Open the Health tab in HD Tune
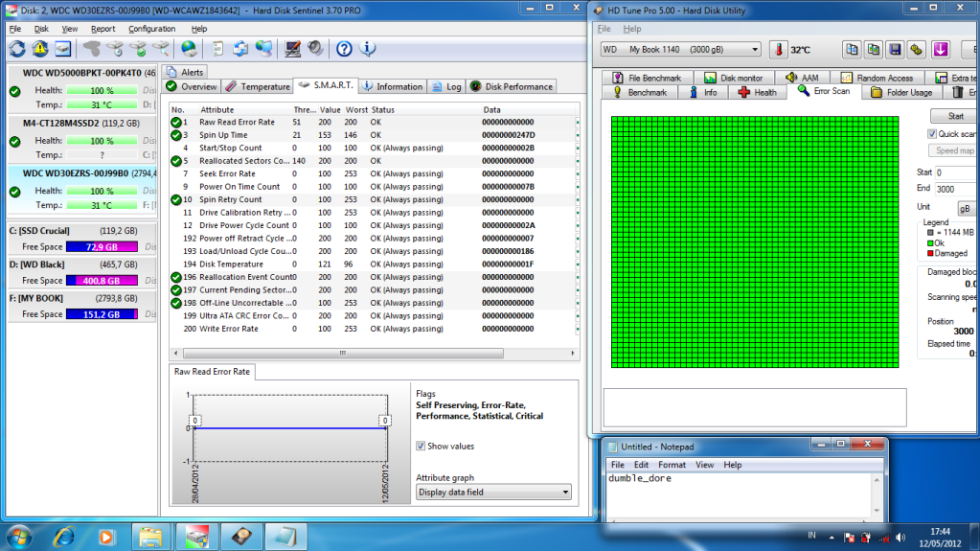 [x=758, y=92]
